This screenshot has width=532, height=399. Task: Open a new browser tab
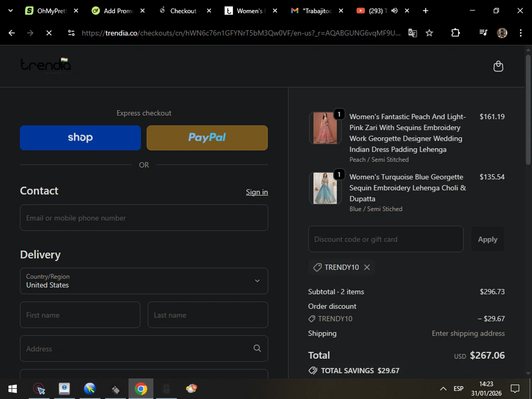click(x=426, y=11)
